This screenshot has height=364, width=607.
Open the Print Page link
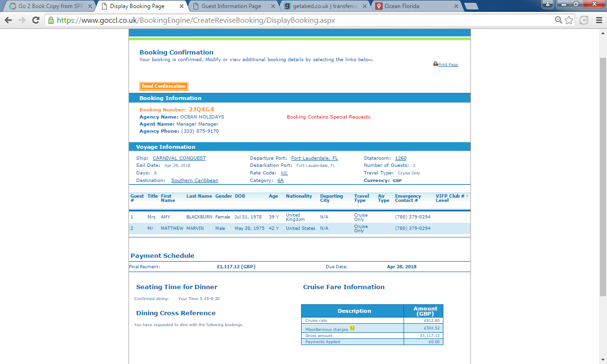448,64
